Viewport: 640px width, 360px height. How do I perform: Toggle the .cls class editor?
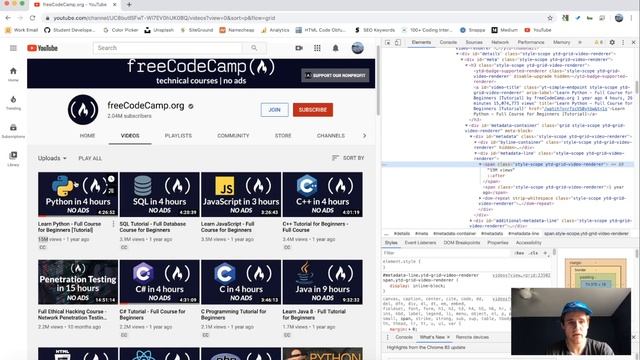(533, 253)
